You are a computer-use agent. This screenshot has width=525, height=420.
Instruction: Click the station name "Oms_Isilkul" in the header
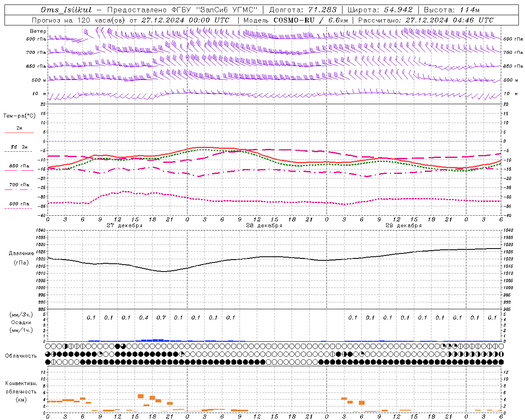(x=66, y=10)
